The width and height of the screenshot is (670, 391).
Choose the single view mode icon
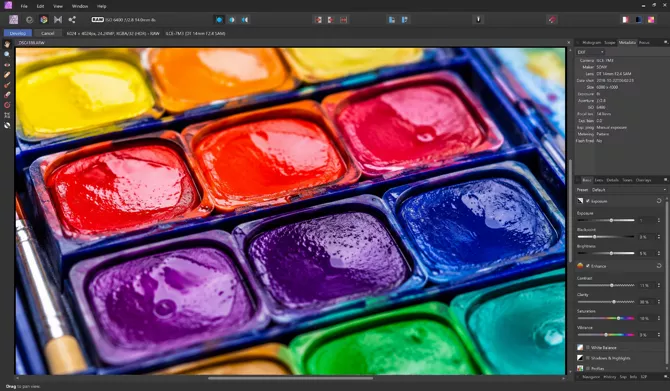(x=219, y=20)
